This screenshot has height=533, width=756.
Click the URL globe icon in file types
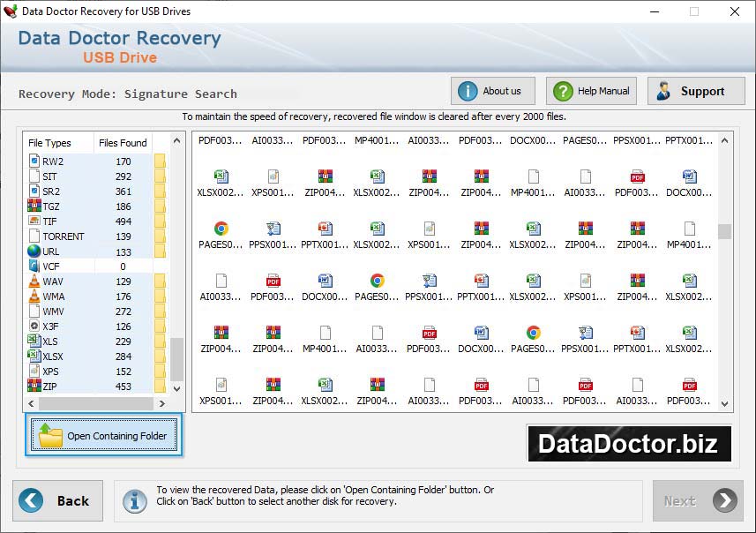point(34,251)
